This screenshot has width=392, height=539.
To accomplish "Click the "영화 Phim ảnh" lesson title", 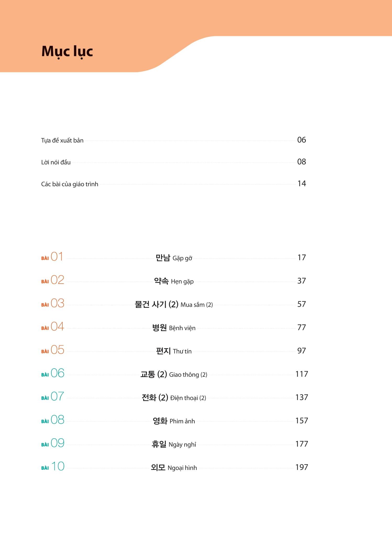I will (174, 421).
